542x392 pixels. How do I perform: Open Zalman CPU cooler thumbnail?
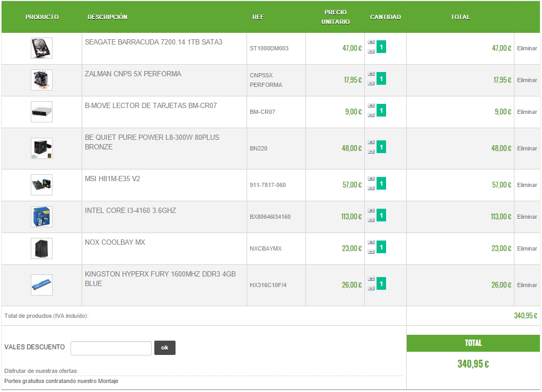pyautogui.click(x=41, y=80)
